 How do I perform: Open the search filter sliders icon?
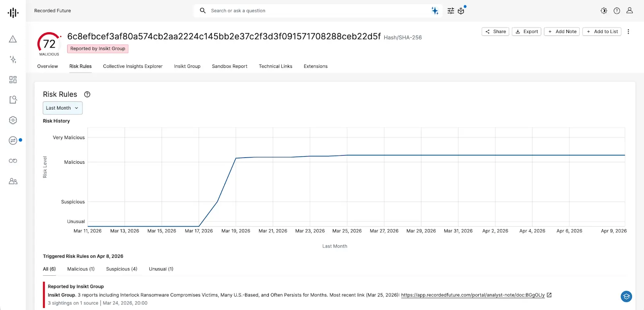(x=451, y=11)
